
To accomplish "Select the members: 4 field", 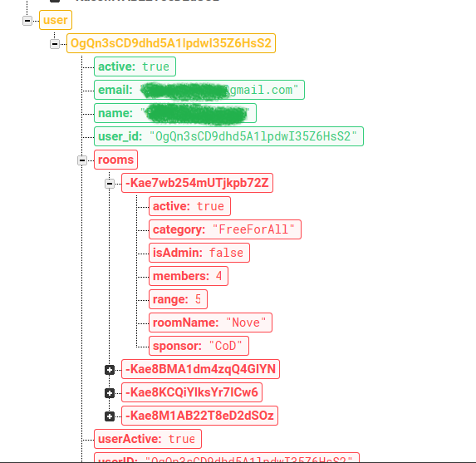I will pos(189,276).
